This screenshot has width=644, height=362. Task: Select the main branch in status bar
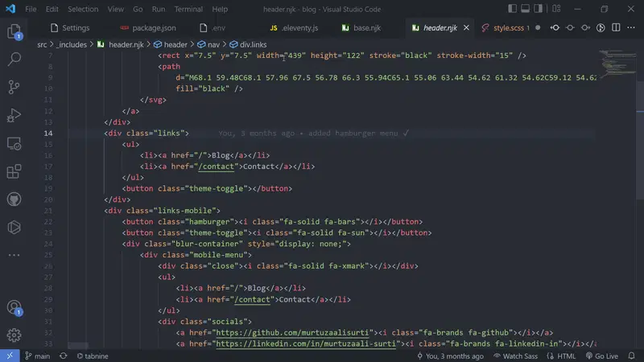(x=37, y=356)
